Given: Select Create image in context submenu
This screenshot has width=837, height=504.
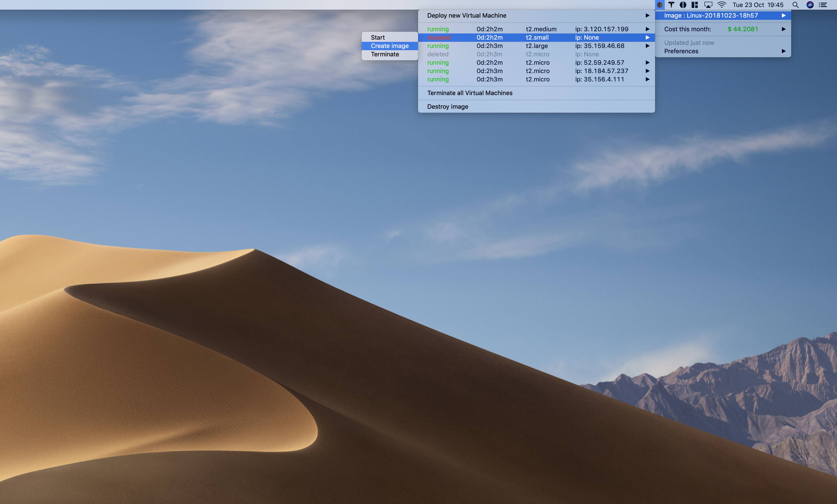Looking at the screenshot, I should pyautogui.click(x=390, y=46).
